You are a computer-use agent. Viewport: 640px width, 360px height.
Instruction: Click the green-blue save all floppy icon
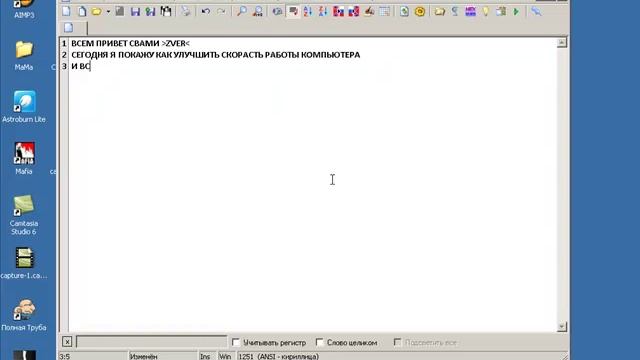click(151, 11)
